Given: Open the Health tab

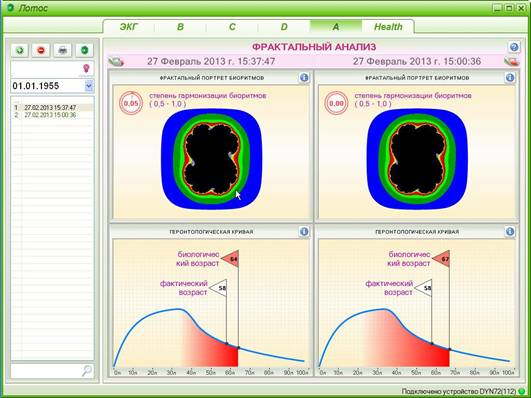Looking at the screenshot, I should point(388,27).
